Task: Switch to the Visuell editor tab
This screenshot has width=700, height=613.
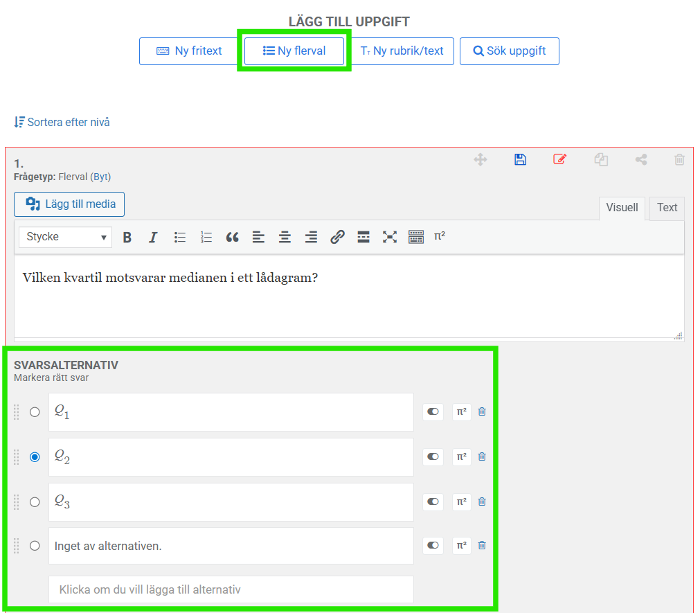Action: click(x=622, y=208)
